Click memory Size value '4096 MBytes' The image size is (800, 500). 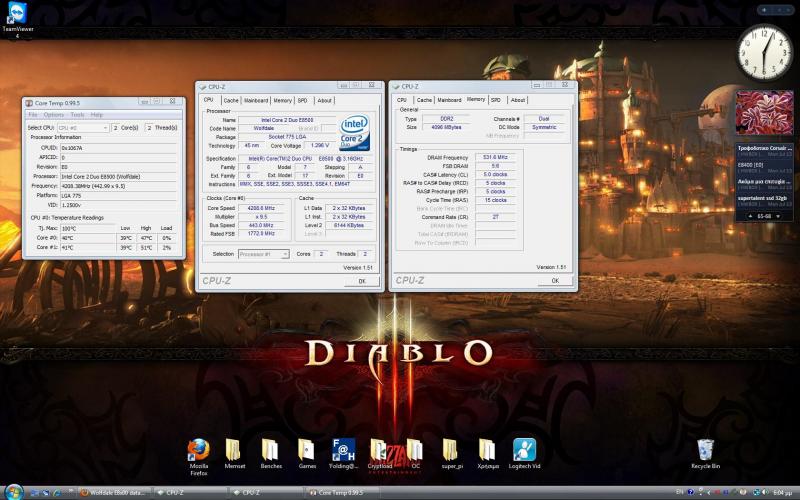pos(446,127)
